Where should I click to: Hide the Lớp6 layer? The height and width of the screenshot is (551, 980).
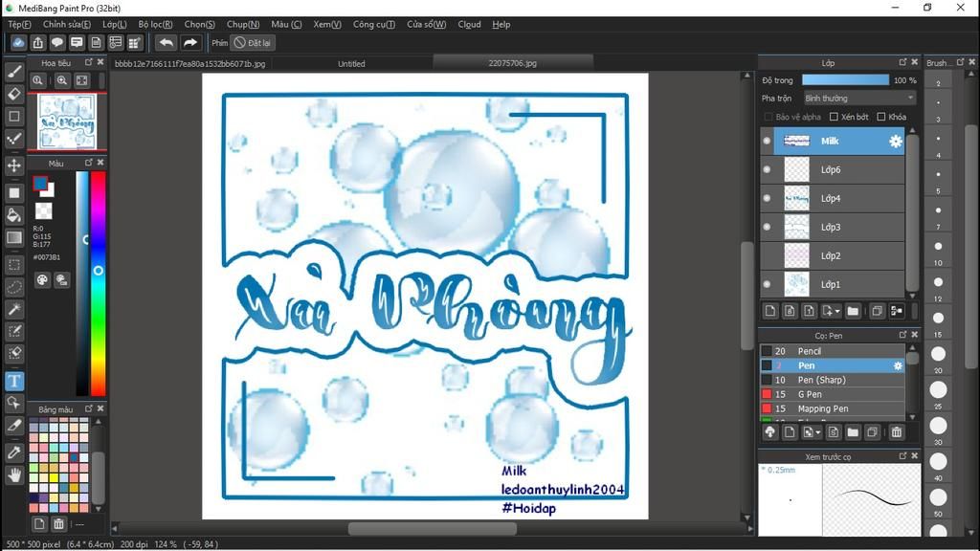pyautogui.click(x=767, y=169)
